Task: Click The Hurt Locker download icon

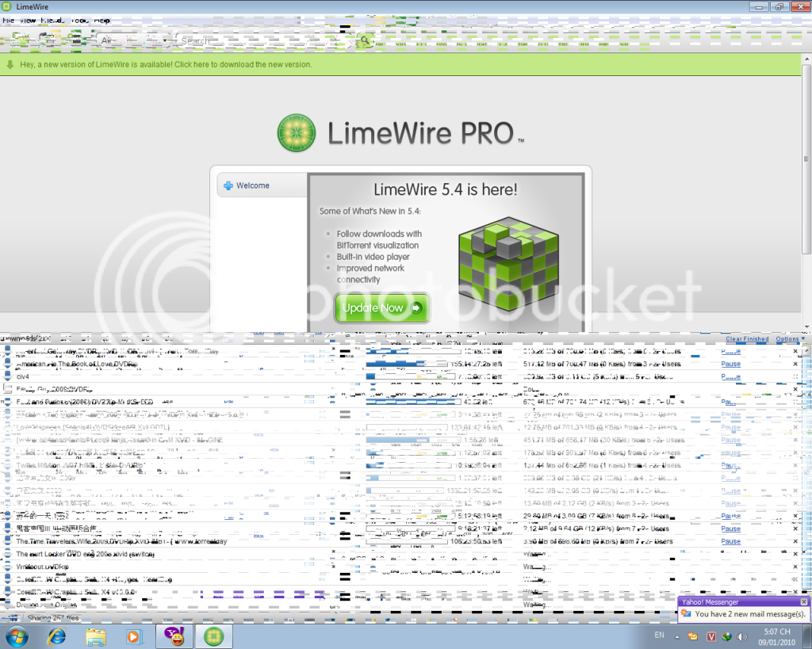Action: coord(7,553)
